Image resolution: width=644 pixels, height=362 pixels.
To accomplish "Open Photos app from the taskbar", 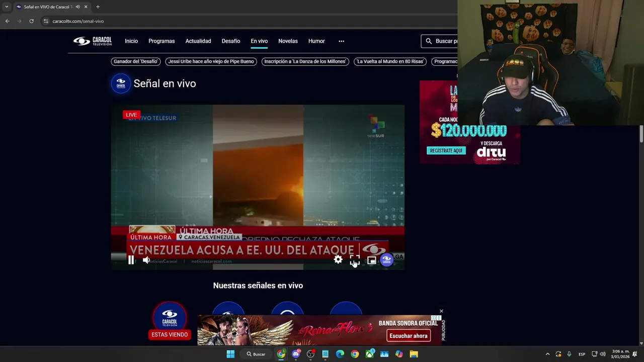I will tap(384, 354).
